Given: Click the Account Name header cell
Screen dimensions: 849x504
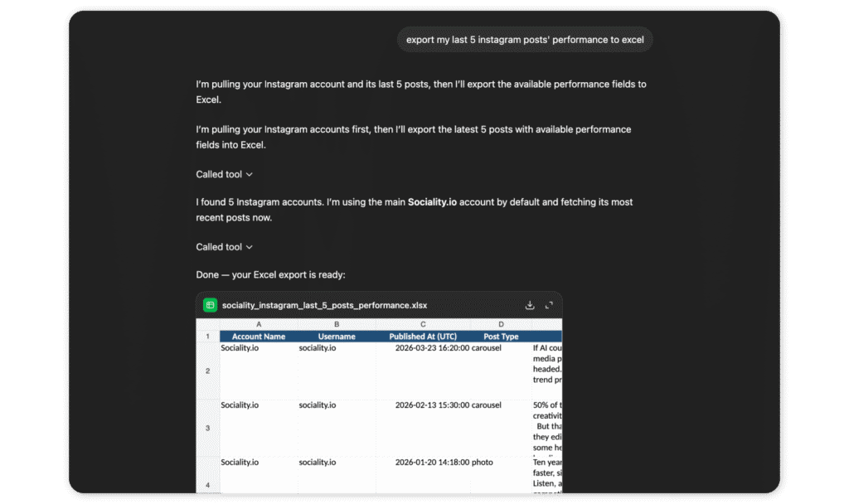Looking at the screenshot, I should coord(259,337).
